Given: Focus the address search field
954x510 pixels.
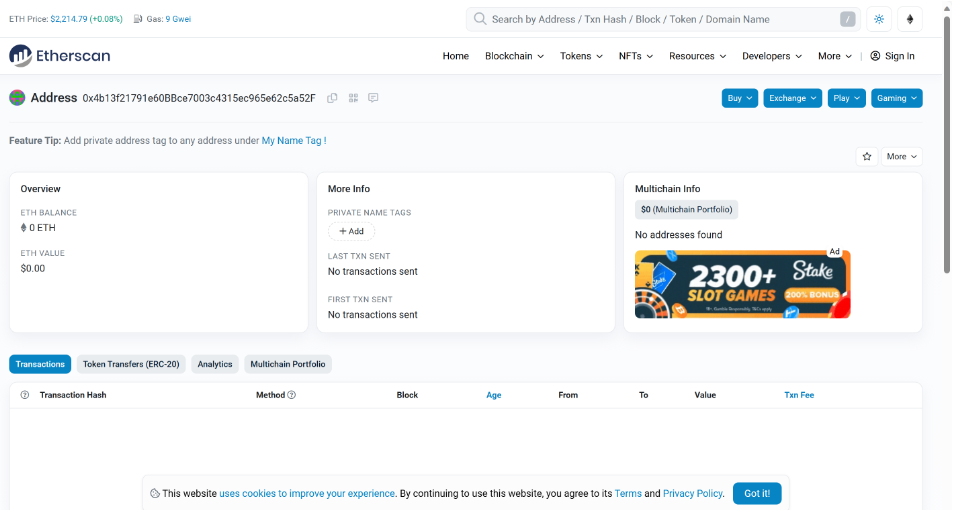Looking at the screenshot, I should pyautogui.click(x=663, y=19).
